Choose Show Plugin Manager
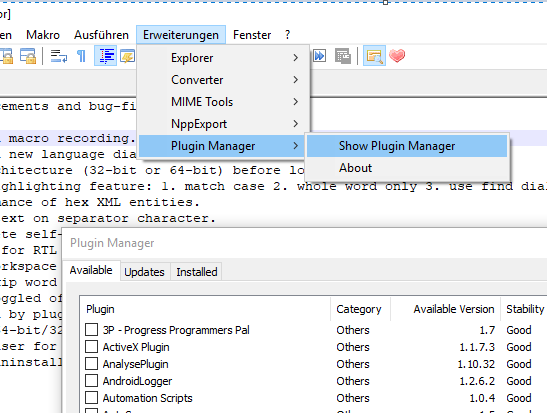547x413 pixels. pyautogui.click(x=407, y=146)
